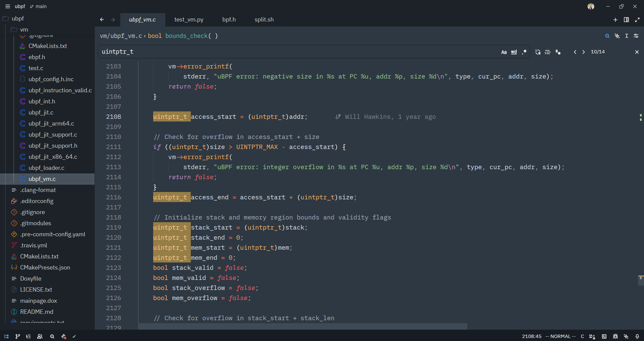This screenshot has height=341, width=644.
Task: Toggle case sensitive search Aa
Action: (x=504, y=52)
